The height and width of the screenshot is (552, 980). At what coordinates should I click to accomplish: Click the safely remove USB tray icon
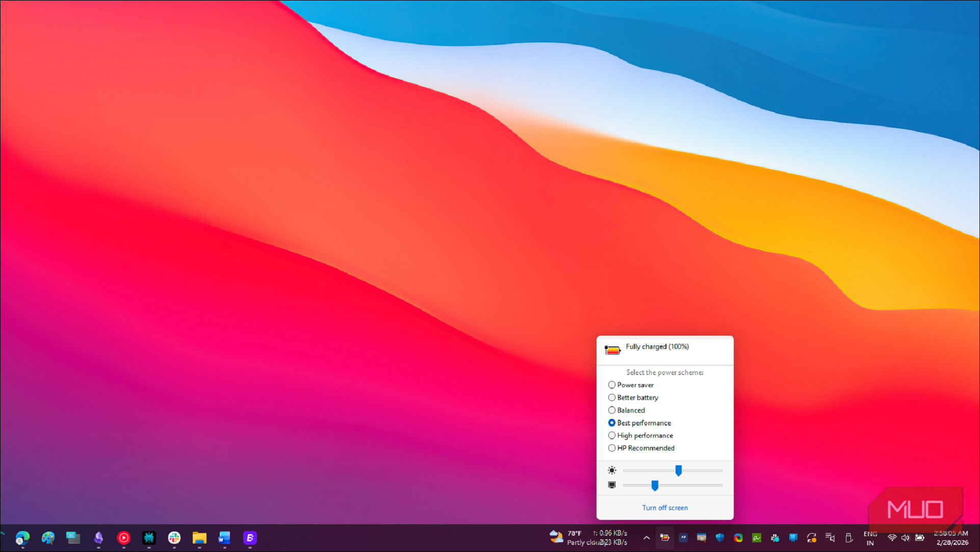(x=848, y=538)
